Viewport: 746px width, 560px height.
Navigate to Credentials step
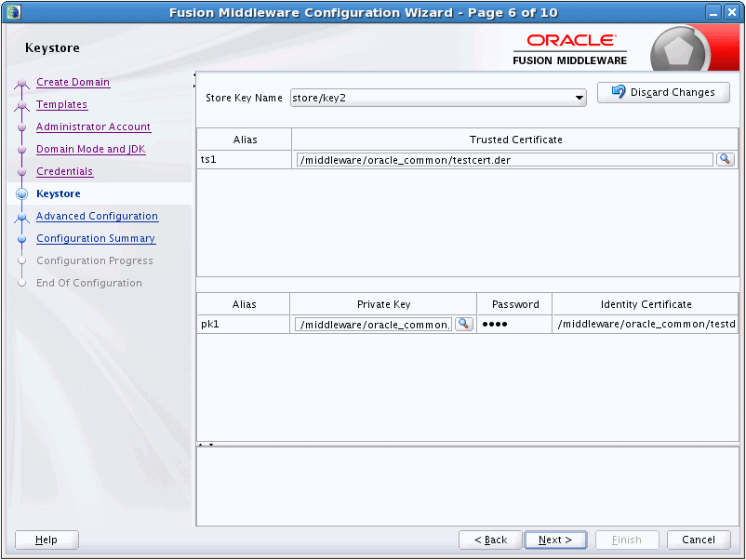pos(65,171)
